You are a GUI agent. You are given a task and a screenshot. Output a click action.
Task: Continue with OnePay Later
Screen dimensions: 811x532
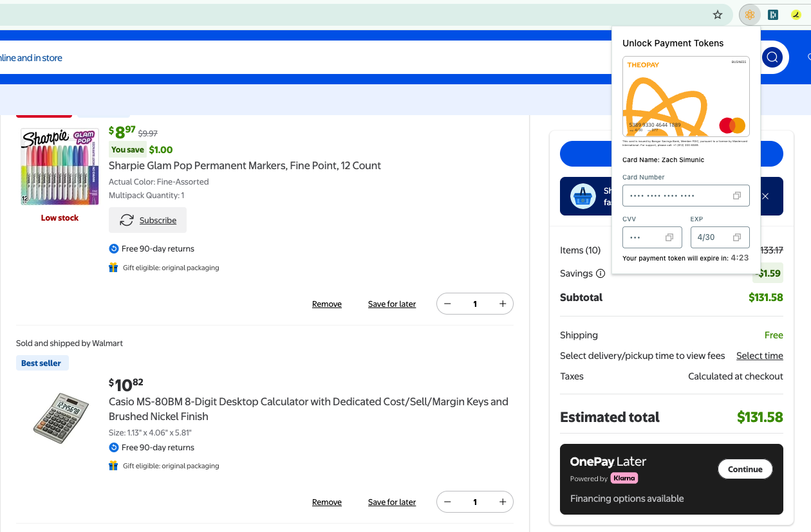(745, 469)
